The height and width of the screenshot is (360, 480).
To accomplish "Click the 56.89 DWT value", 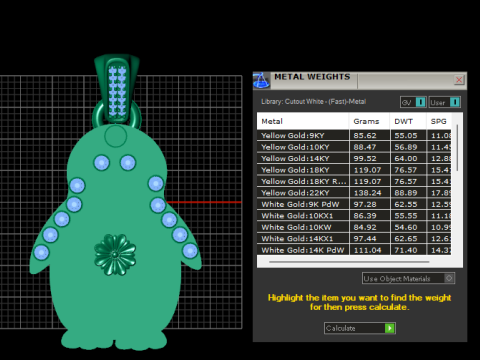I will [406, 147].
